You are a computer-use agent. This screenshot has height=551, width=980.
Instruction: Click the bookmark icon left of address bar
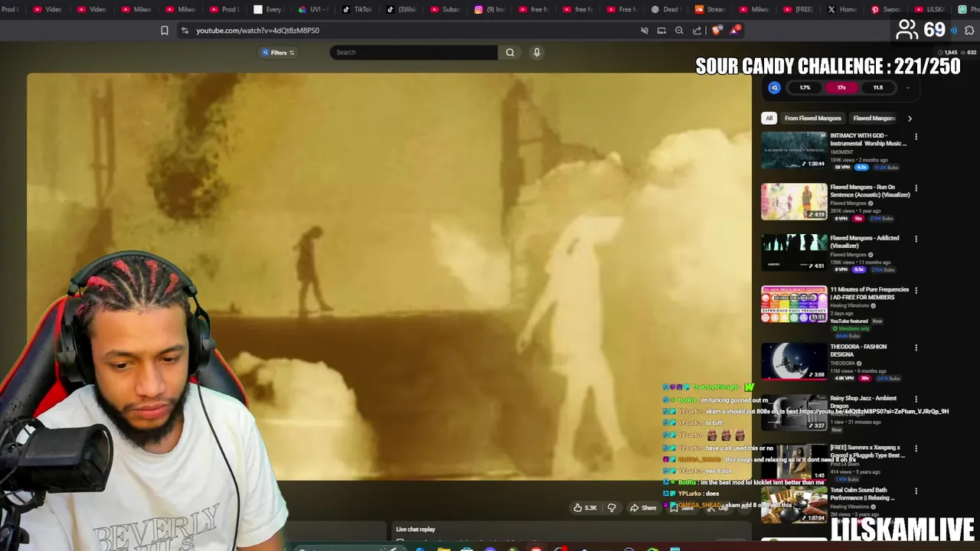pyautogui.click(x=164, y=31)
